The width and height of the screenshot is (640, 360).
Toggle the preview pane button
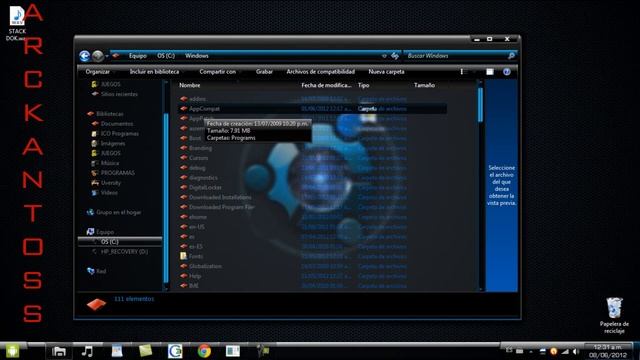point(490,72)
